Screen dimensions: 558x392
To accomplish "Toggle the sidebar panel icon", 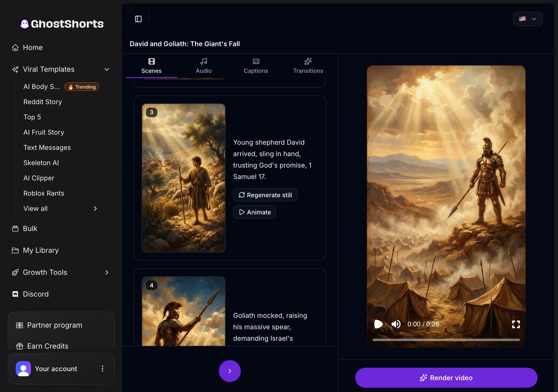I will pos(138,19).
